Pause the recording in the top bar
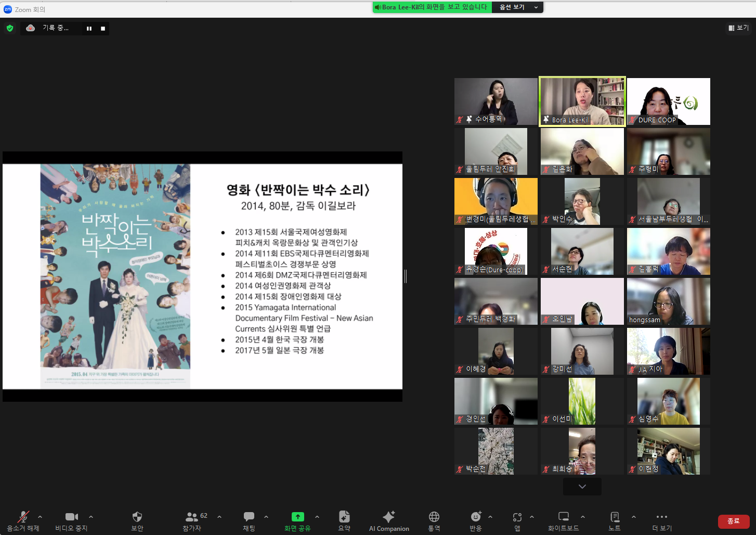 pos(89,29)
